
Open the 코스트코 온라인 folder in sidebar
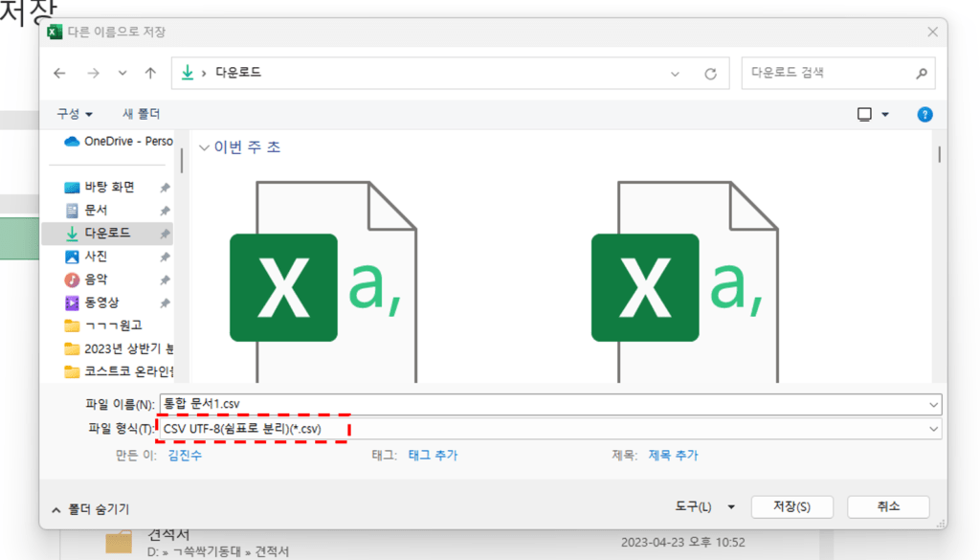(x=118, y=371)
